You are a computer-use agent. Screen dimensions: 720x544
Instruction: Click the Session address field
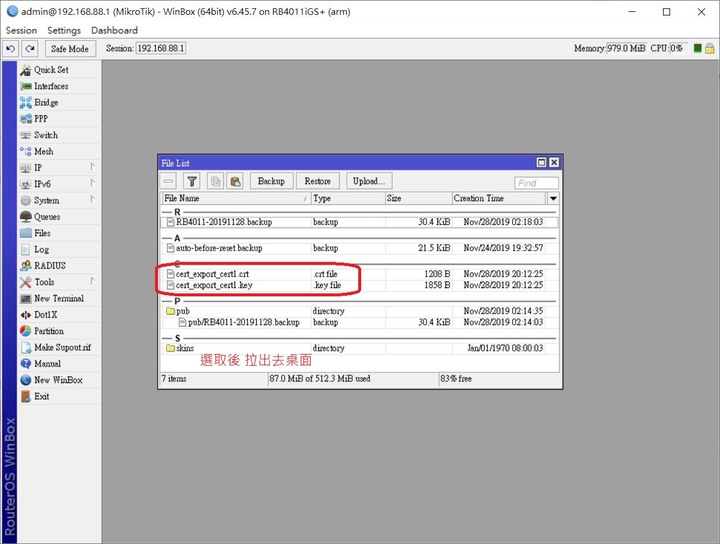point(161,48)
